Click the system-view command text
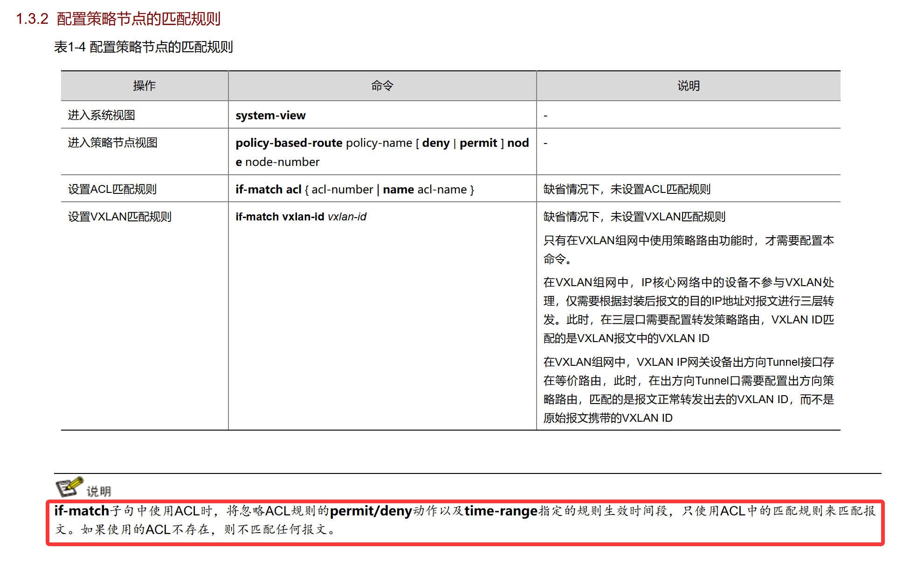The image size is (924, 562). pos(270,116)
